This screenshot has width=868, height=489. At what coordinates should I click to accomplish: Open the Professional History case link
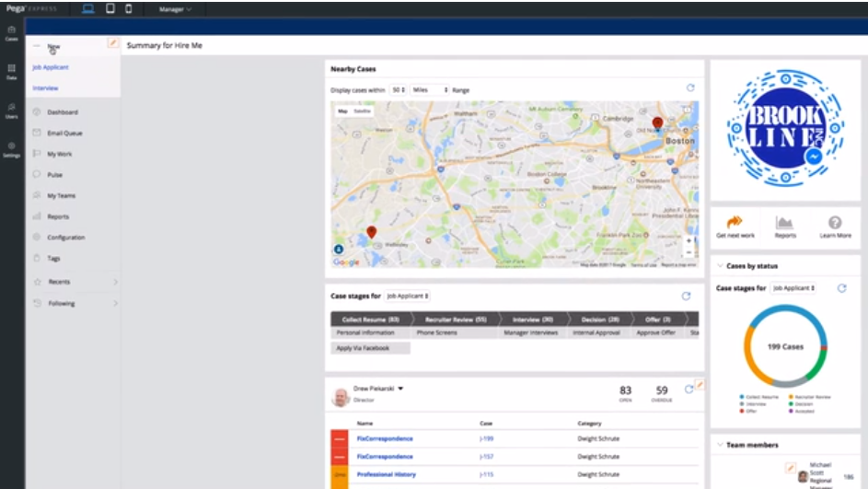coord(386,474)
